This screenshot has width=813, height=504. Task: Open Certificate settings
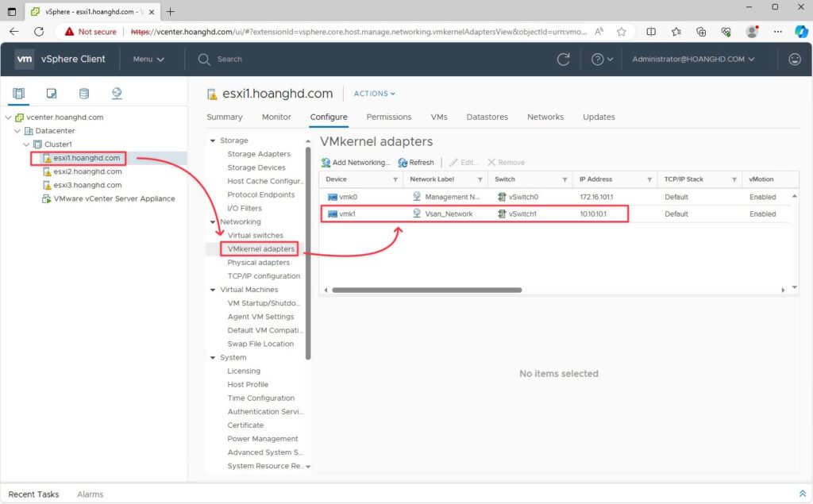[245, 425]
